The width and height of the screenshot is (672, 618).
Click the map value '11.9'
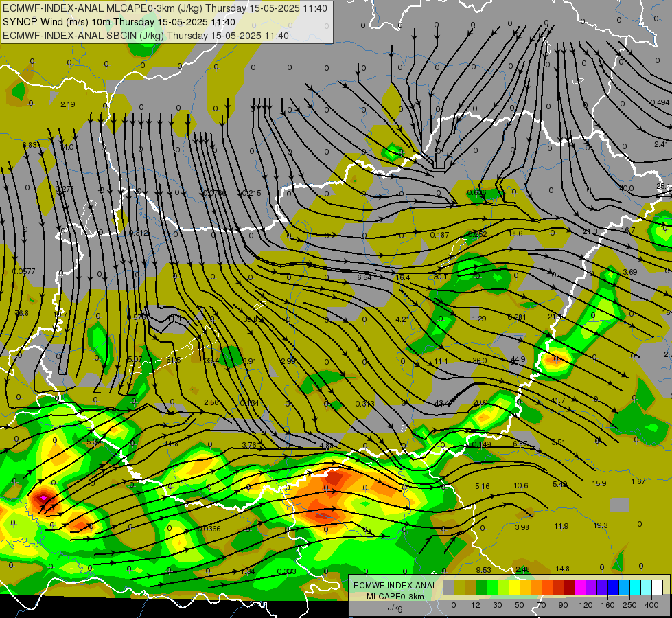[x=561, y=526]
